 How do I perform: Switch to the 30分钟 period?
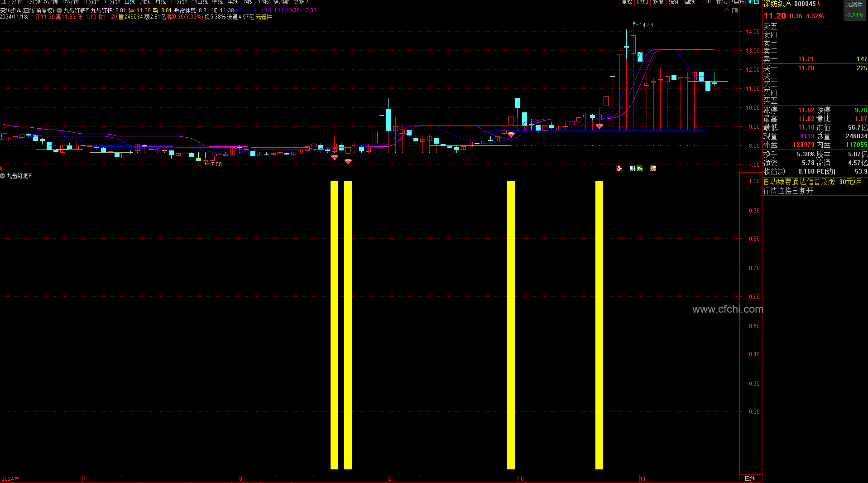[x=91, y=2]
